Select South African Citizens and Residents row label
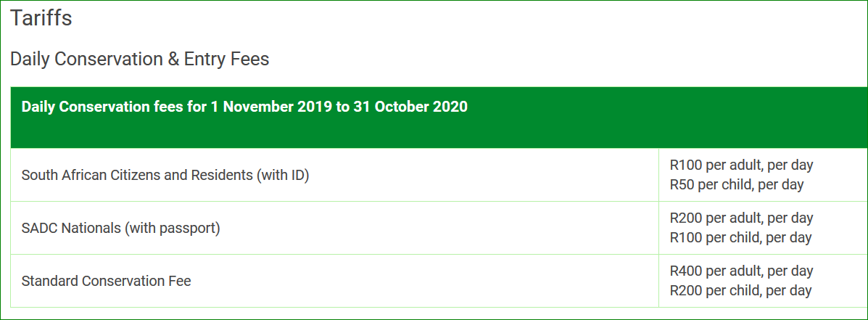The height and width of the screenshot is (320, 868). tap(165, 176)
